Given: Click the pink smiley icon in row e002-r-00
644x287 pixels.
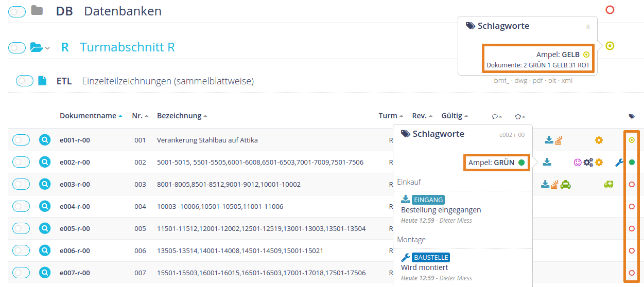Looking at the screenshot, I should click(x=578, y=163).
